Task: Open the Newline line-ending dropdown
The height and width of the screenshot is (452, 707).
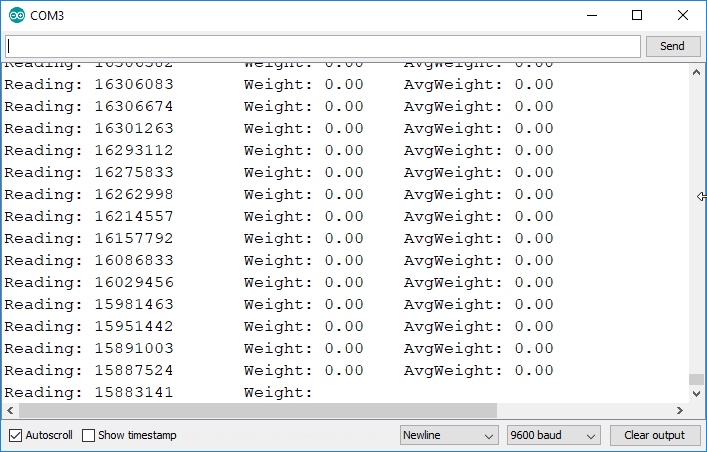Action: click(449, 435)
